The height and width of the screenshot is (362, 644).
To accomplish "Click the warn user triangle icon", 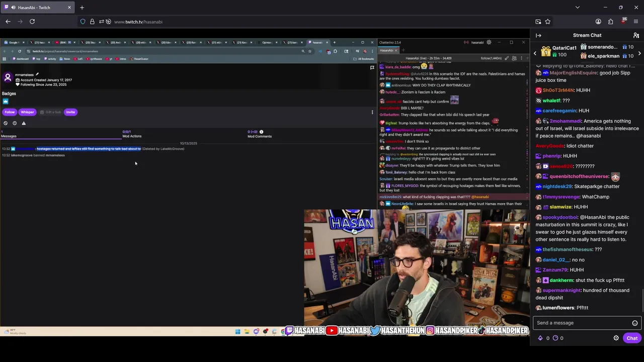I will pos(24,123).
